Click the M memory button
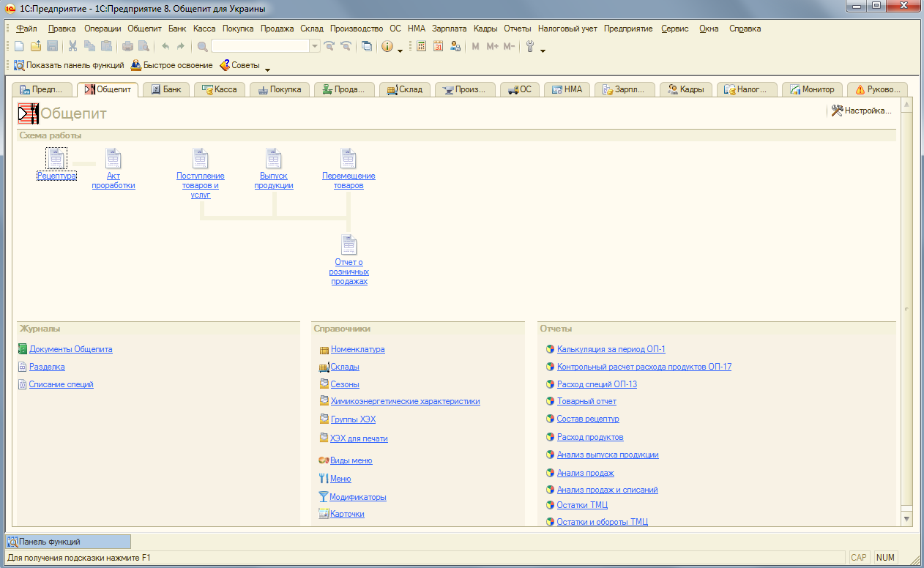The width and height of the screenshot is (924, 568). coord(475,46)
